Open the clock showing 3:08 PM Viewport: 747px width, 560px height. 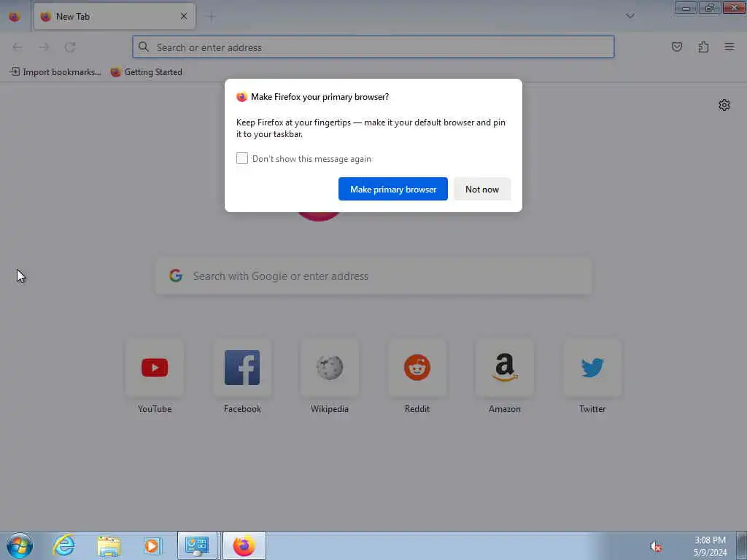pyautogui.click(x=710, y=546)
